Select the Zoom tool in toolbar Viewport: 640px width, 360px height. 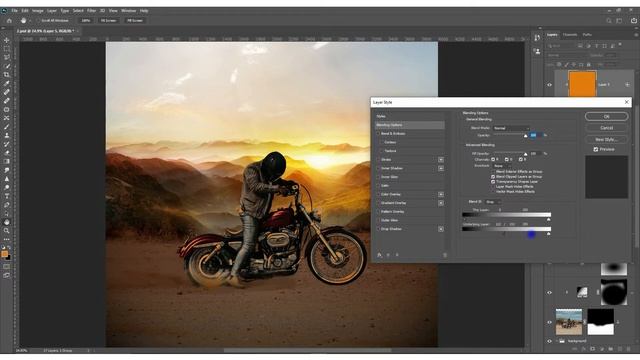pos(7,231)
